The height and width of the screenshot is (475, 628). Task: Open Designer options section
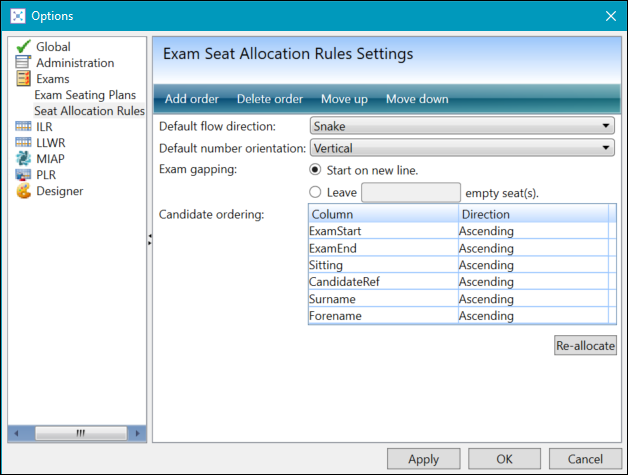click(60, 191)
